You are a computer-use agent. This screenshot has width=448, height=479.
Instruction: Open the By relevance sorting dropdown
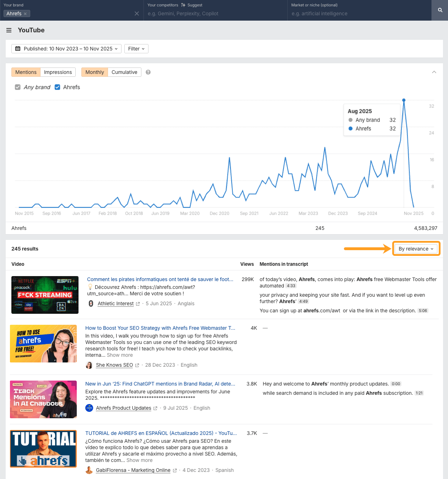[416, 249]
